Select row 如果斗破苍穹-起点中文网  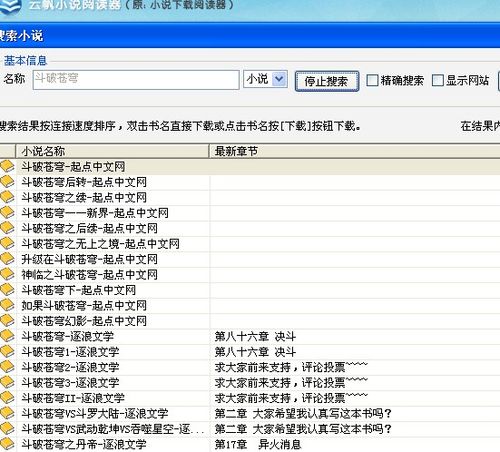coord(250,305)
